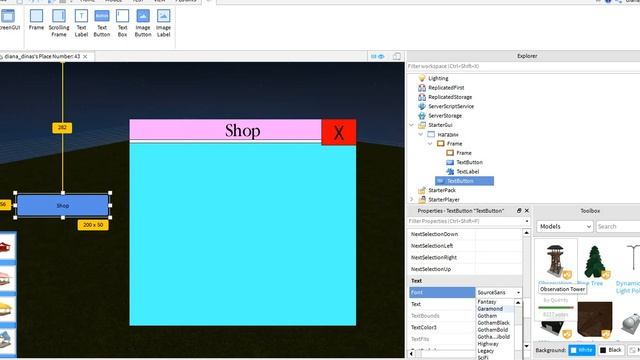Click the Lighting service icon in Explorer

click(x=422, y=78)
